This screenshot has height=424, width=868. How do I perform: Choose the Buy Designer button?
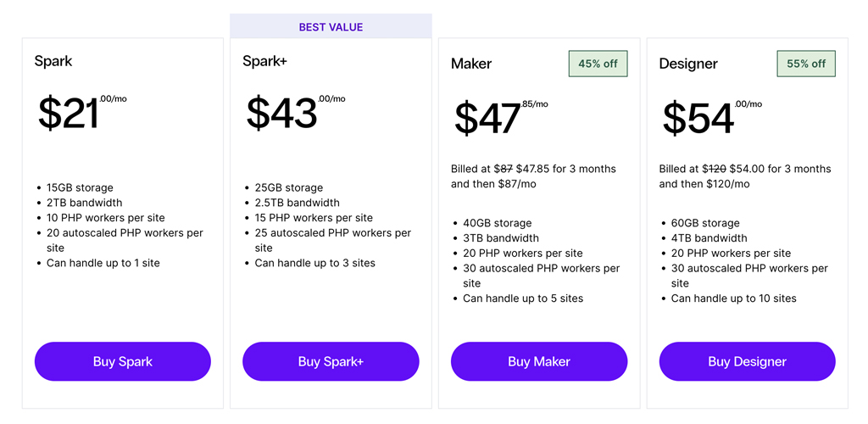click(x=748, y=361)
